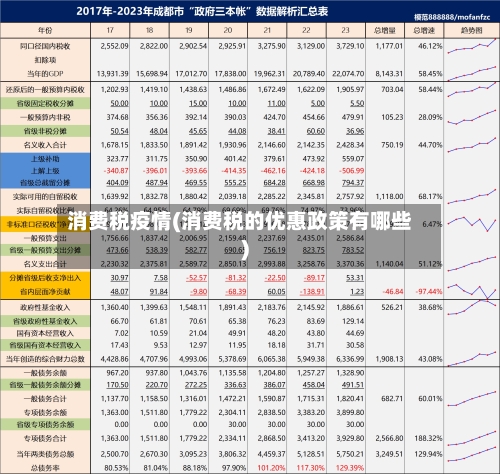
Task: Click cell value '3,729.10'
Action: [x=350, y=46]
